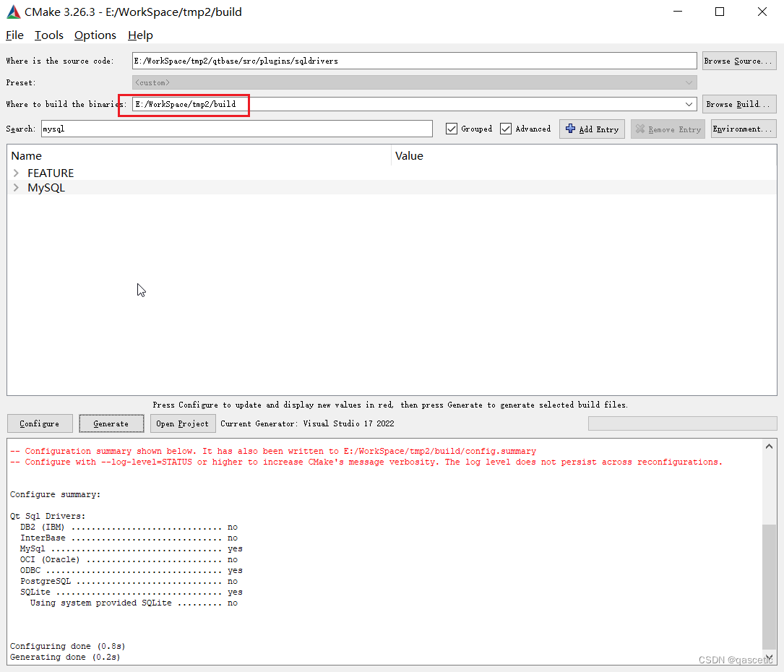Viewport: 784px width, 672px height.
Task: Select the FEATURE tree row
Action: point(392,173)
